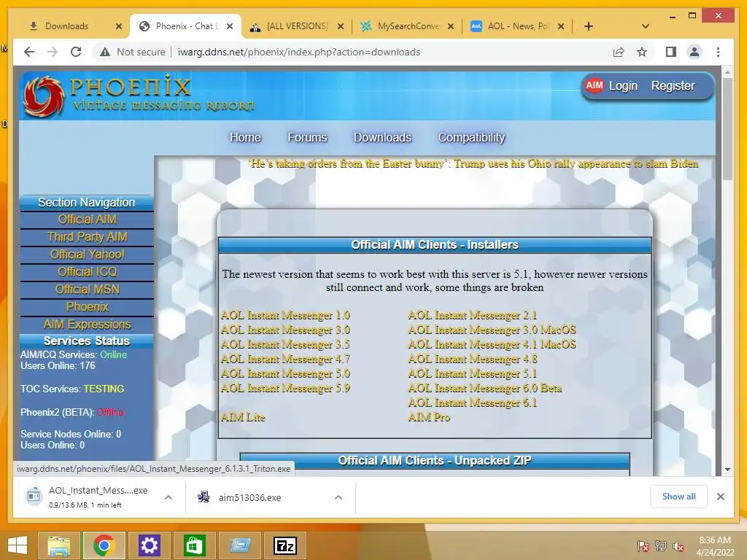Screen dimensions: 747x560
Task: Select AIM Expressions in sidebar
Action: pyautogui.click(x=88, y=324)
